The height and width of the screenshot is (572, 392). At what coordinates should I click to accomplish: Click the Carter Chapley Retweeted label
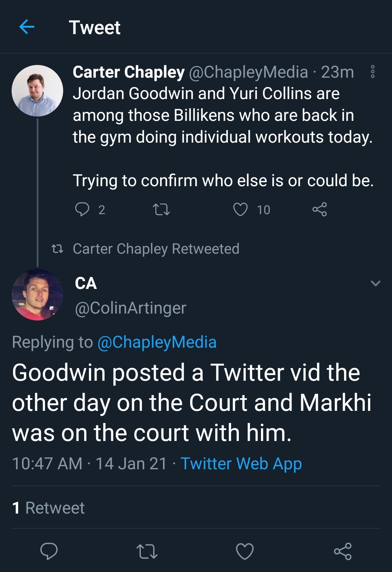click(156, 249)
